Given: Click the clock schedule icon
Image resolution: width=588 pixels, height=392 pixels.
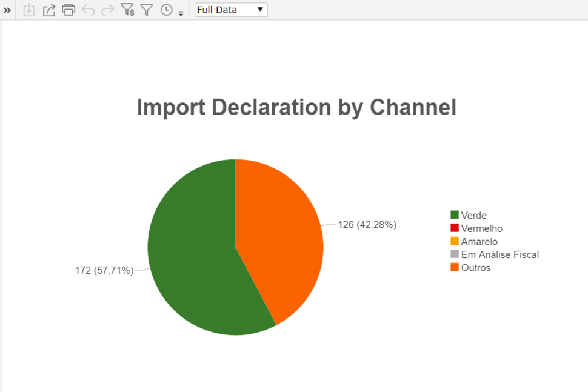Looking at the screenshot, I should point(167,10).
